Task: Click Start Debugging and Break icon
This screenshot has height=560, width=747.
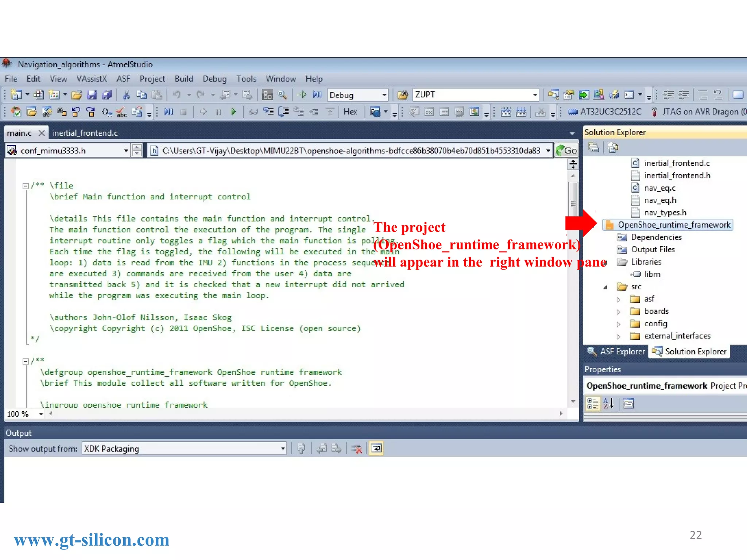Action: [x=317, y=95]
